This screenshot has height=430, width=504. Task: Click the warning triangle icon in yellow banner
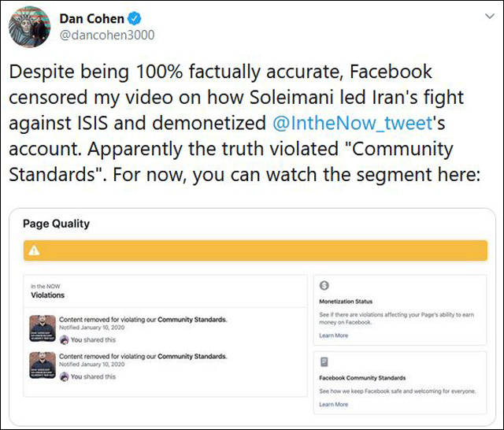35,251
